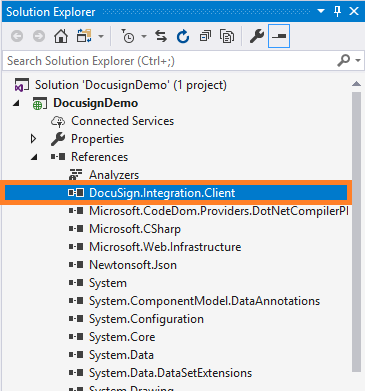Screen dimensions: 365x391
Task: Collapse all nodes with Collapse All icon
Action: 205,36
